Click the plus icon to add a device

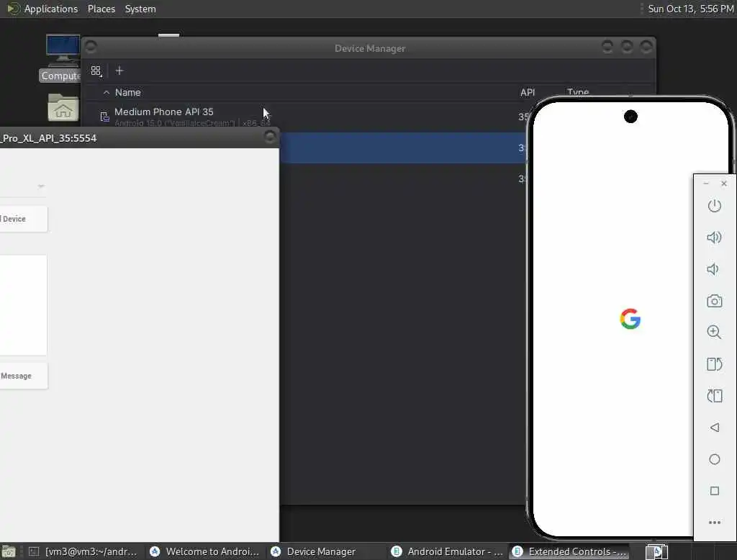click(119, 71)
